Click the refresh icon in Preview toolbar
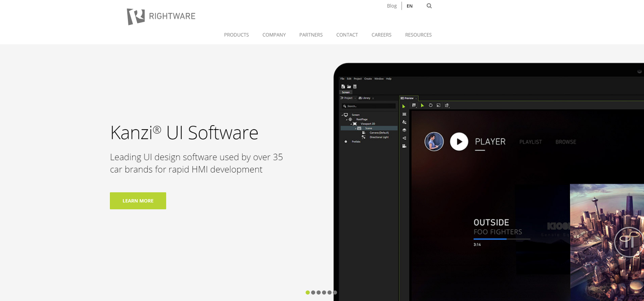 coord(430,105)
